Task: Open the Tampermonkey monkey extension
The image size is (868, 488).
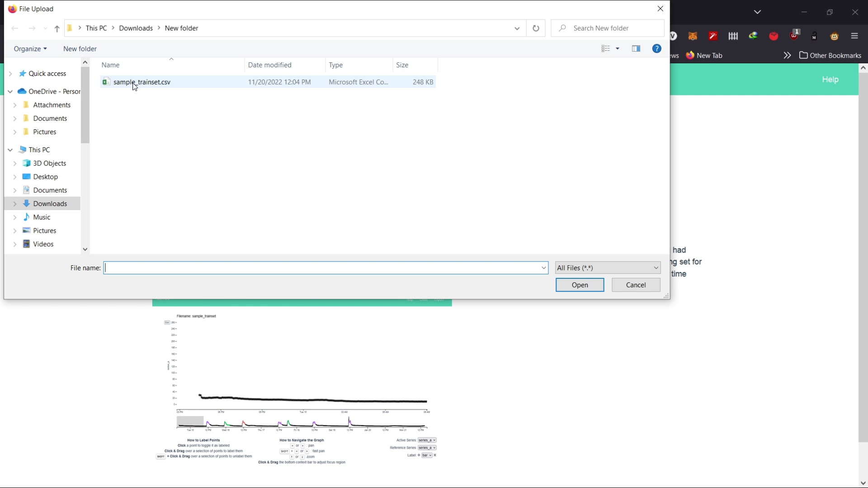Action: point(835,36)
